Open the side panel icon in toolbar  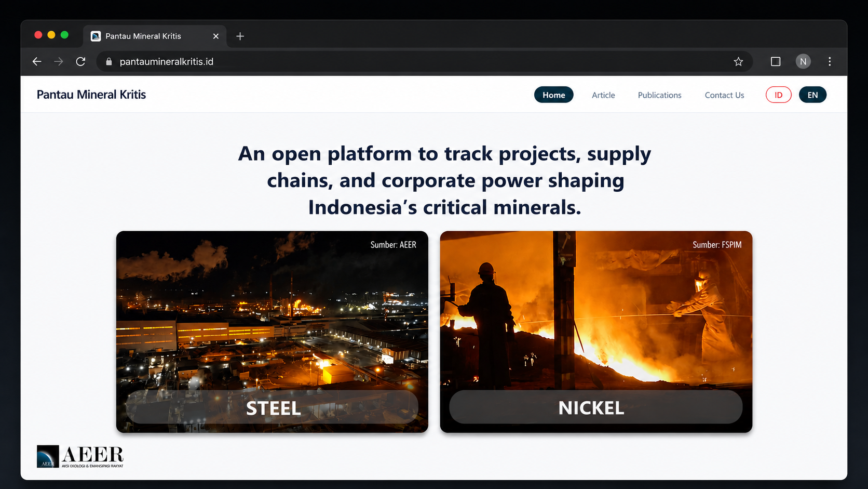(776, 61)
